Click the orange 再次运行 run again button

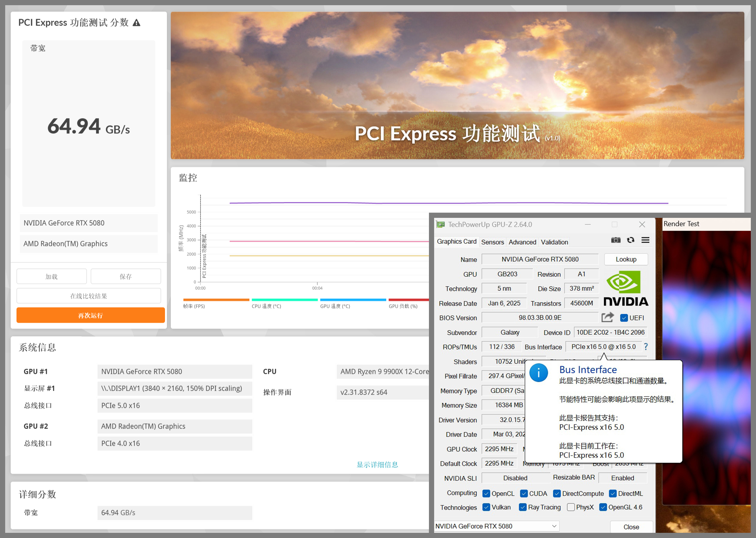click(91, 315)
